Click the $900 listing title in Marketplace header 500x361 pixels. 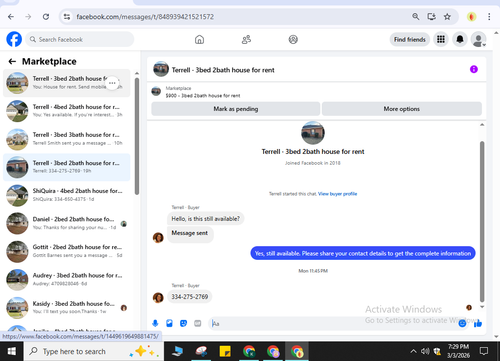(203, 96)
